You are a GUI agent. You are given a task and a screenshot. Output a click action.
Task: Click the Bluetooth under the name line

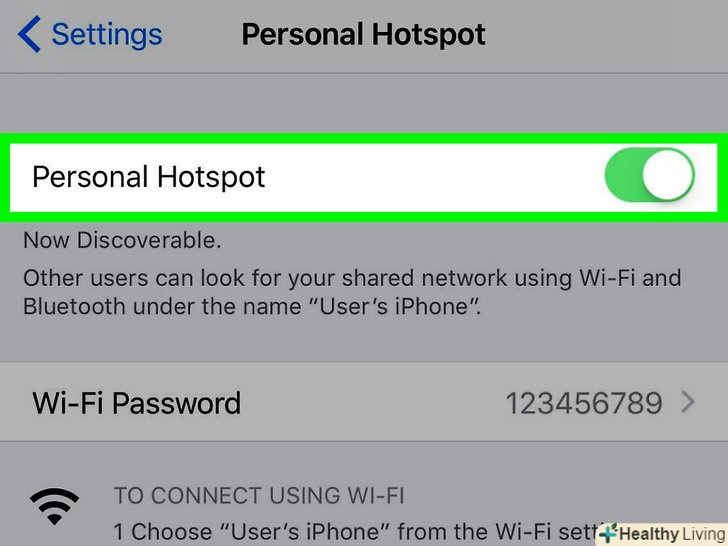(x=252, y=307)
